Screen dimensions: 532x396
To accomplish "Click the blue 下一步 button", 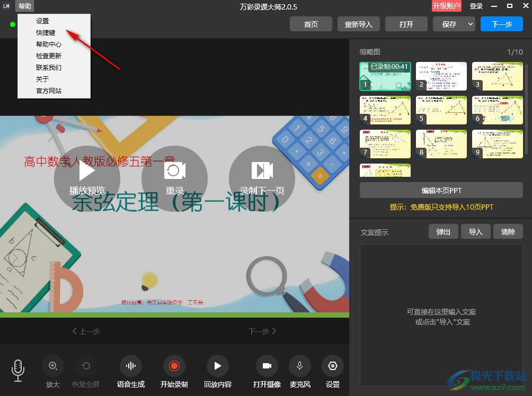I will click(x=501, y=24).
